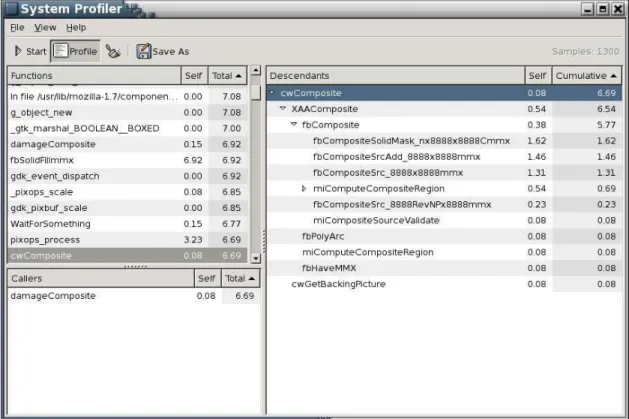Image resolution: width=629 pixels, height=419 pixels.
Task: Sort functions list by Total column
Action: point(227,75)
